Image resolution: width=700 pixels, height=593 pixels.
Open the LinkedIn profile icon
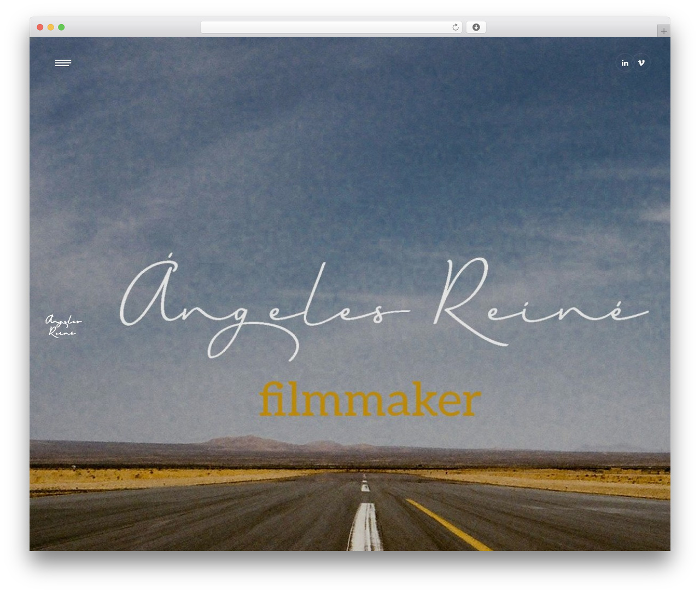(x=625, y=63)
